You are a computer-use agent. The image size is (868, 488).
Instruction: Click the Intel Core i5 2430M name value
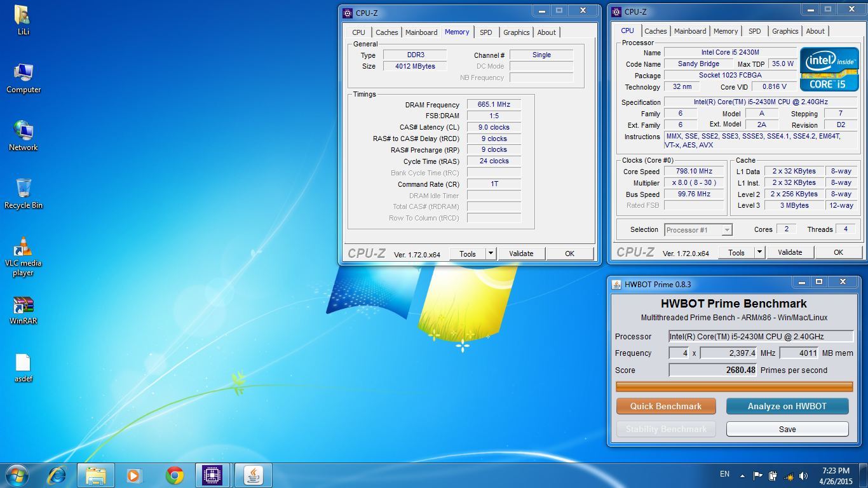pyautogui.click(x=730, y=52)
